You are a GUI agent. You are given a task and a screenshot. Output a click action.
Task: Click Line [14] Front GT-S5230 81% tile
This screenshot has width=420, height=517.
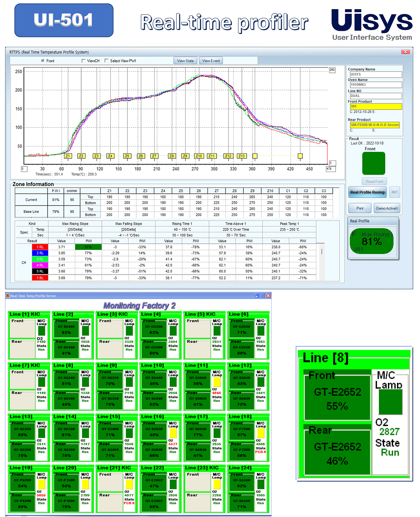point(66,431)
